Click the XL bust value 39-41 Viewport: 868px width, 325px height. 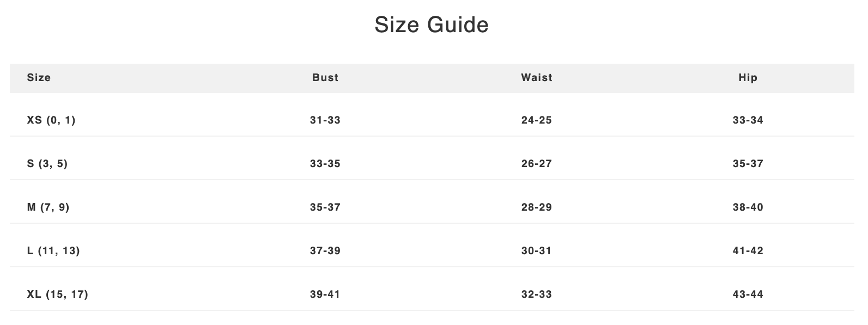pos(325,295)
